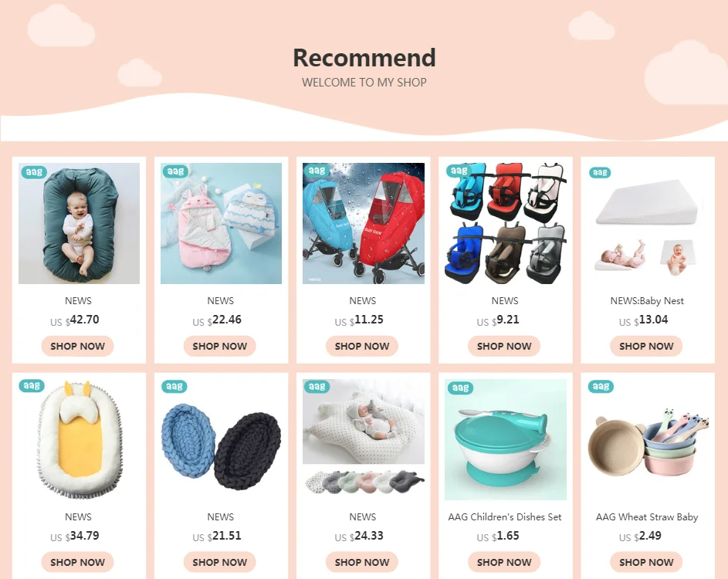Open the green baby lounger product image
The height and width of the screenshot is (579, 728).
point(79,223)
